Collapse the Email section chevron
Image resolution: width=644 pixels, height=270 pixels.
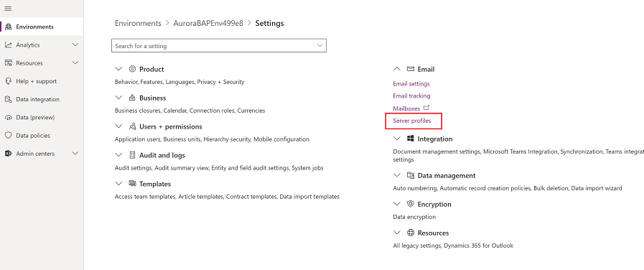[x=397, y=69]
